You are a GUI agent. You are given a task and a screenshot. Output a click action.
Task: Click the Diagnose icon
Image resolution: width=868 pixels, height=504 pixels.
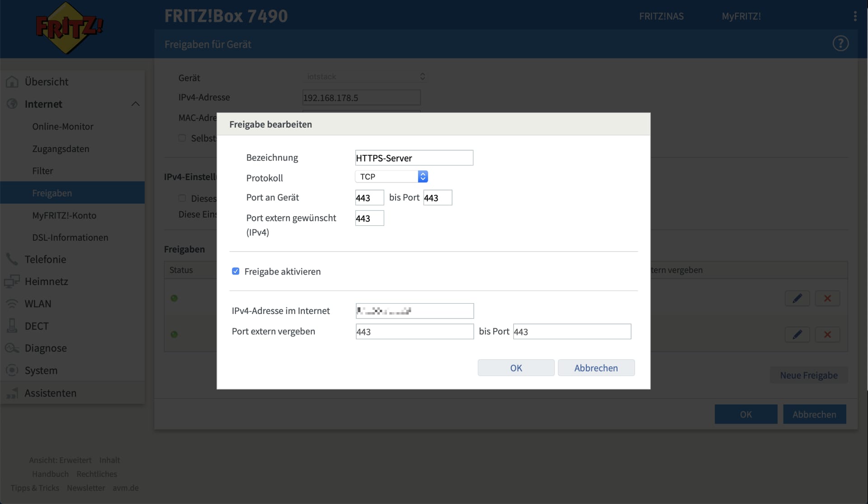tap(12, 348)
